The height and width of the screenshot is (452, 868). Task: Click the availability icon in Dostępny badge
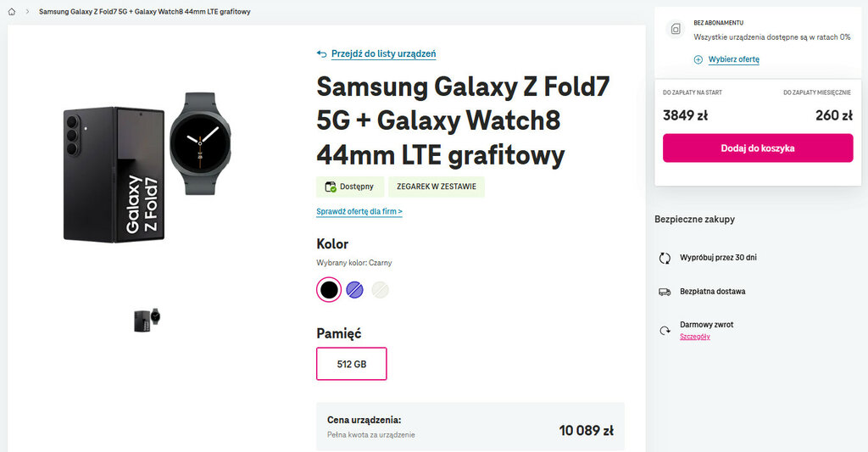pyautogui.click(x=329, y=187)
